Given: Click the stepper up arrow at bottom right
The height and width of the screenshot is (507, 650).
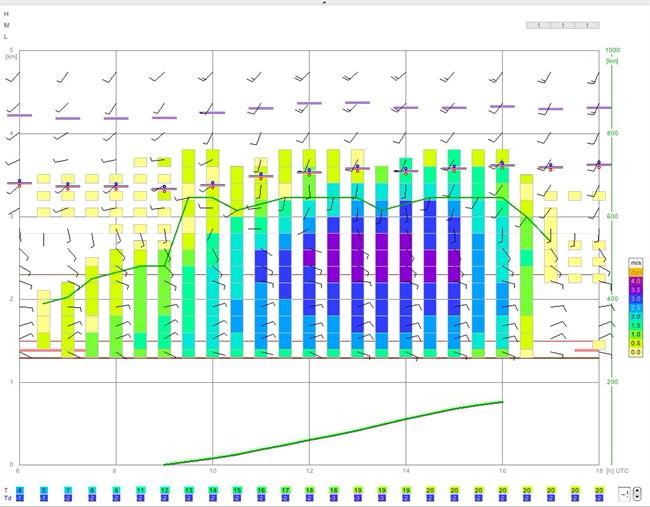Looking at the screenshot, I should 637,491.
